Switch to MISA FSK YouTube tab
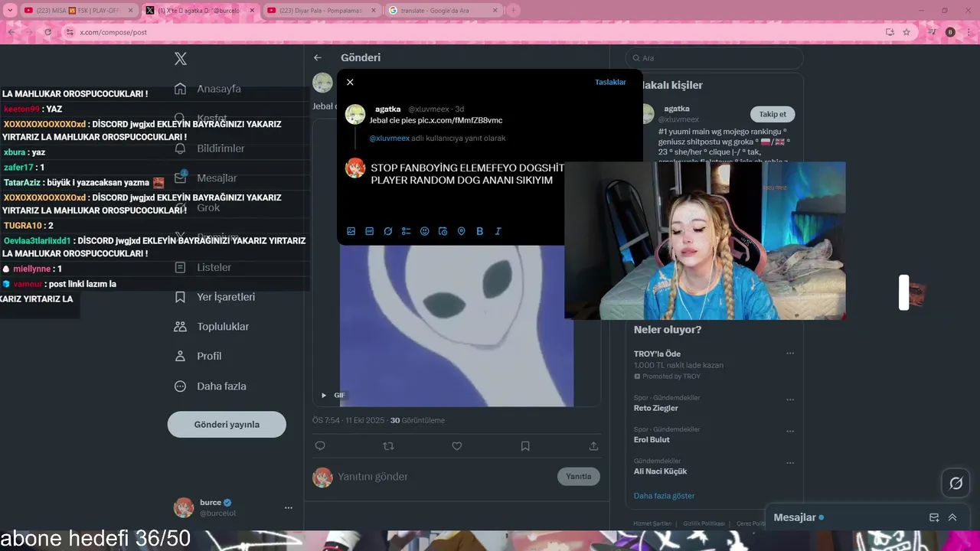The image size is (980, 551). pyautogui.click(x=78, y=11)
